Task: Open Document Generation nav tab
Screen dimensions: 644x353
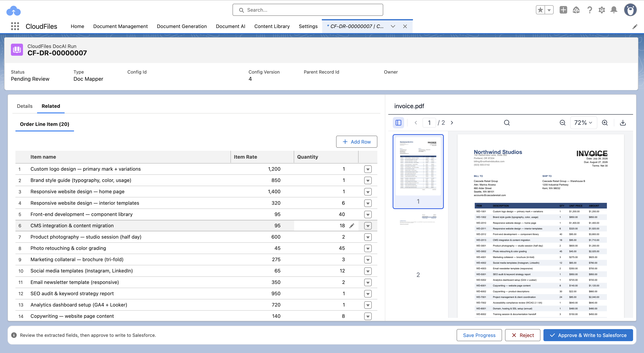Action: (182, 26)
